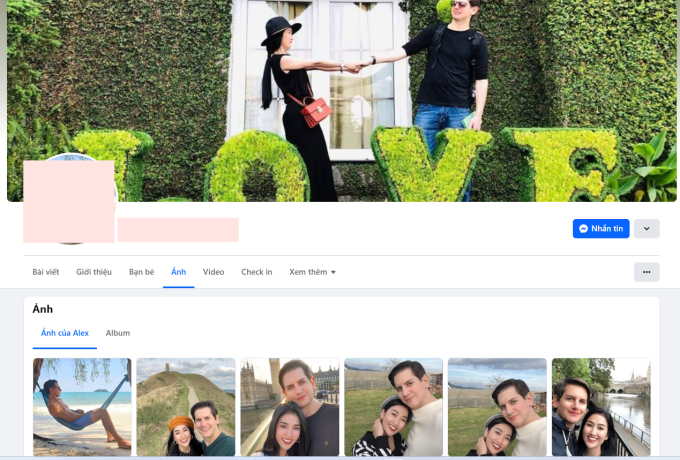
Task: Open the riverside couple photo thumbnail
Action: pyautogui.click(x=600, y=406)
